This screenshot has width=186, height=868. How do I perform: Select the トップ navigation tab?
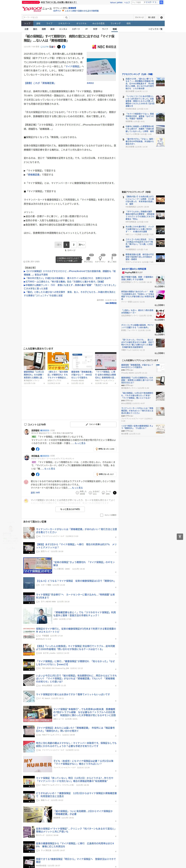coord(27,24)
